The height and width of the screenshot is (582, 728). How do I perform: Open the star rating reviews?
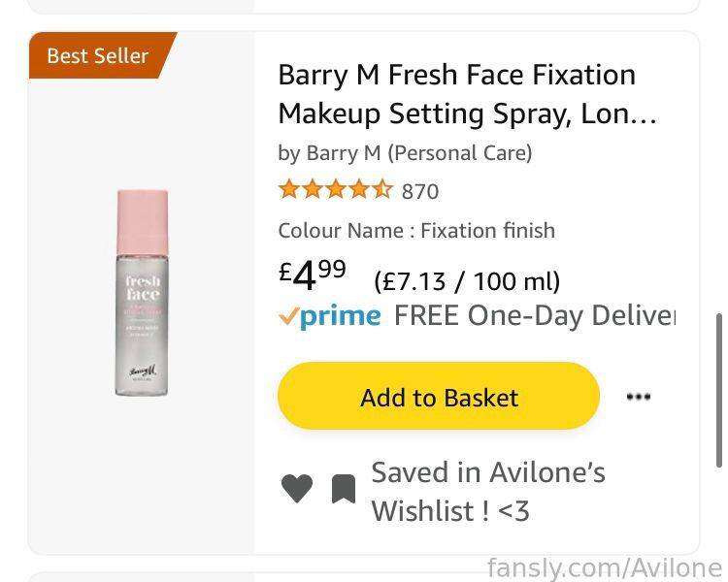coord(336,190)
